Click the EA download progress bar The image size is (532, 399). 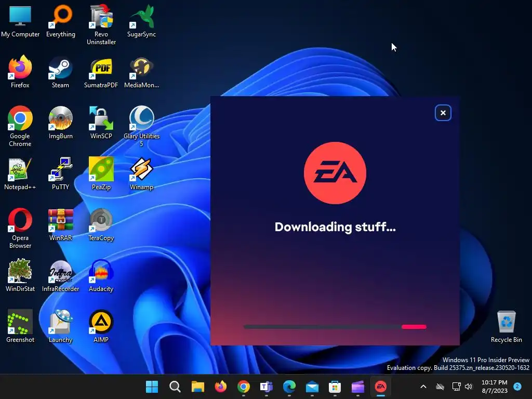[x=335, y=327]
